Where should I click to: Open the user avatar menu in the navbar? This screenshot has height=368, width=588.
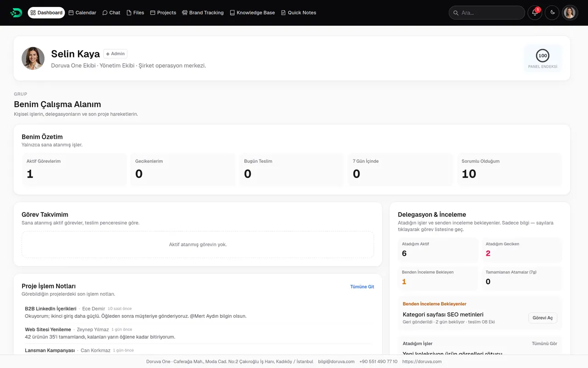[x=570, y=13]
